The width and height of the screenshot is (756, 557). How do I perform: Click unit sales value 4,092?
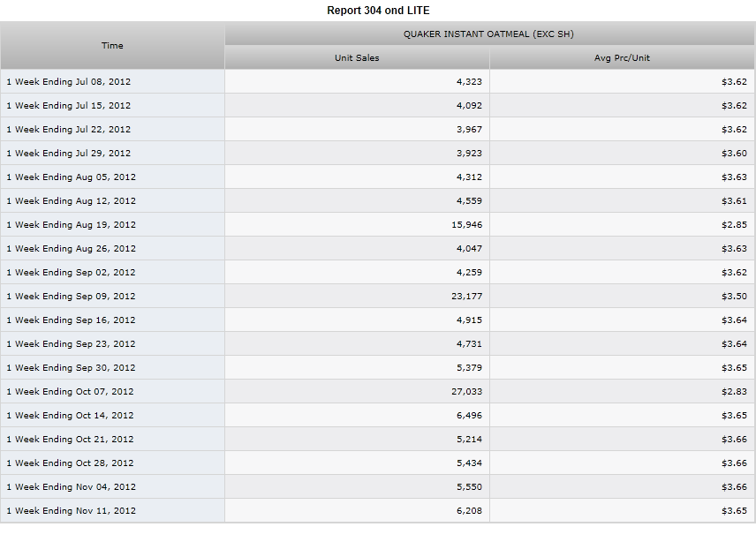click(469, 106)
